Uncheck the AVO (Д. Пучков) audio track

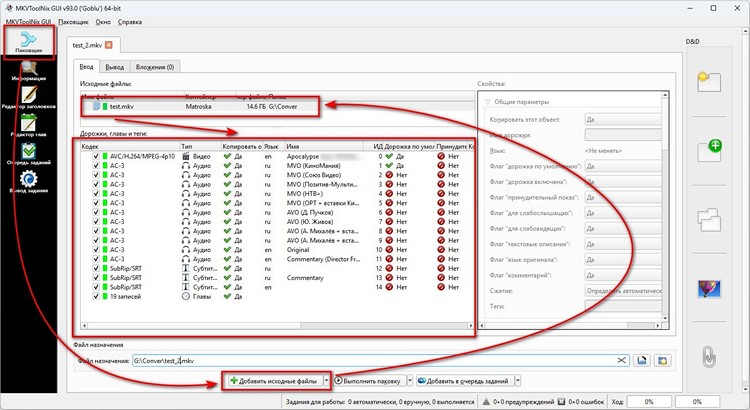pos(96,212)
